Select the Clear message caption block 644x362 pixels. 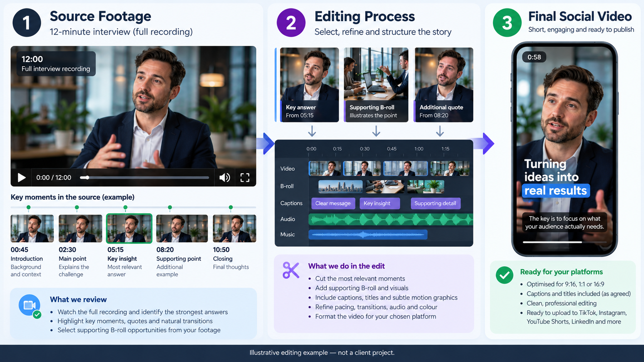(333, 204)
